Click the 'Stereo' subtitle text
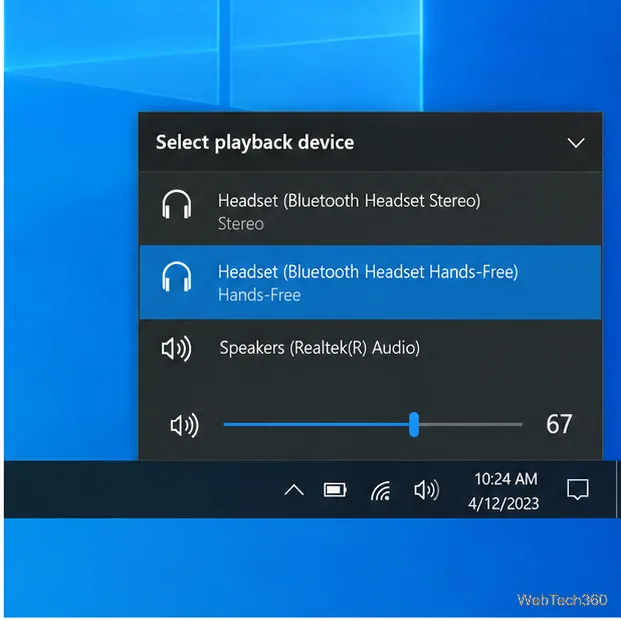Screen dimensions: 621x621 (x=241, y=224)
